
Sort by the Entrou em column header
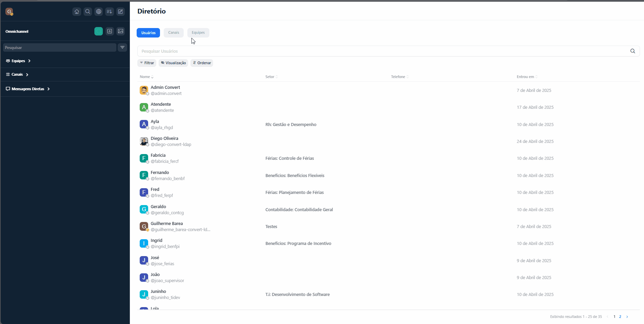pos(527,77)
